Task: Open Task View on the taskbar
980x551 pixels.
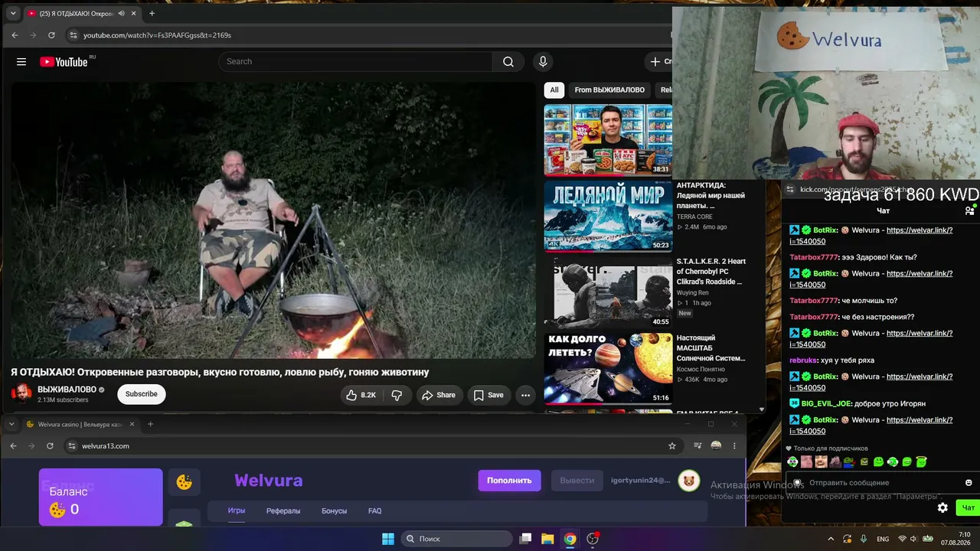Action: pyautogui.click(x=525, y=539)
